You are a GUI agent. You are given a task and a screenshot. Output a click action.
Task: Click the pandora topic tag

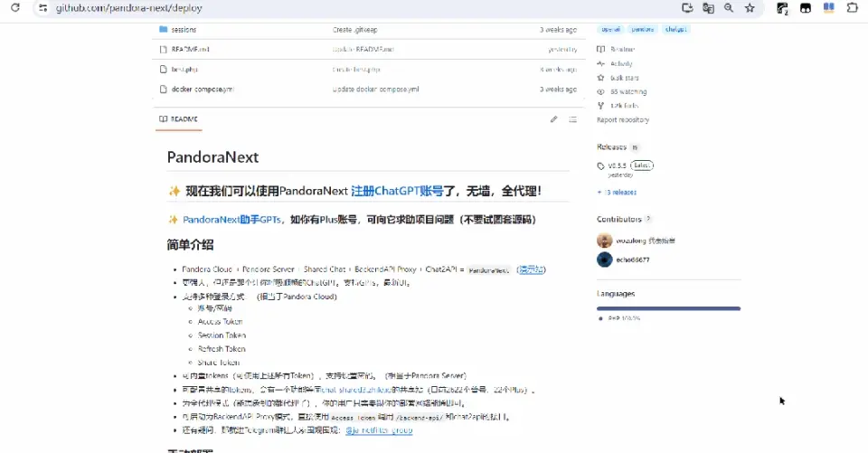(643, 29)
